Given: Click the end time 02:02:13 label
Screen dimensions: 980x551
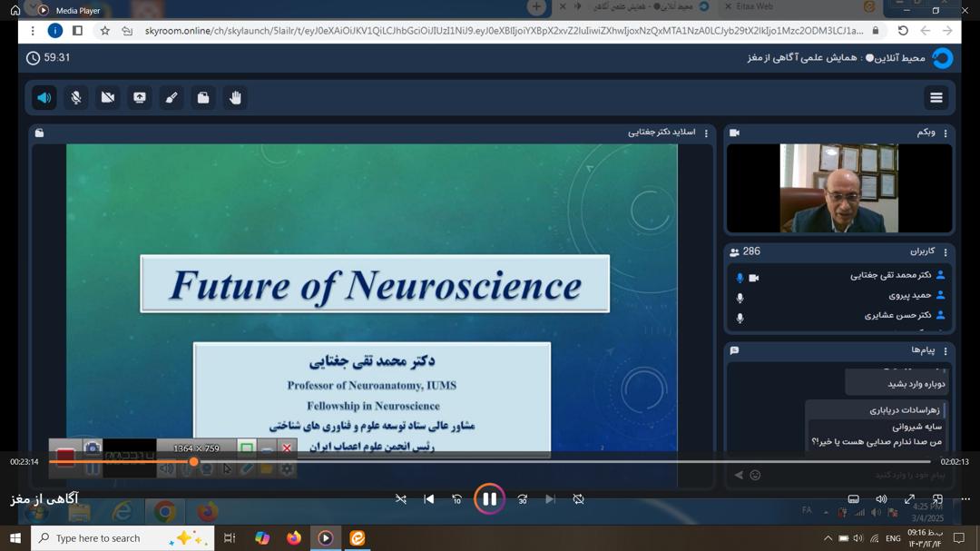Looking at the screenshot, I should pyautogui.click(x=955, y=461).
